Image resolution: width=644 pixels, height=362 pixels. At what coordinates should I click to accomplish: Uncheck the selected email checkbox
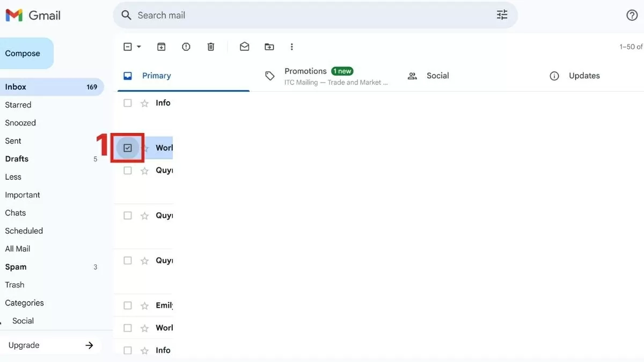128,148
